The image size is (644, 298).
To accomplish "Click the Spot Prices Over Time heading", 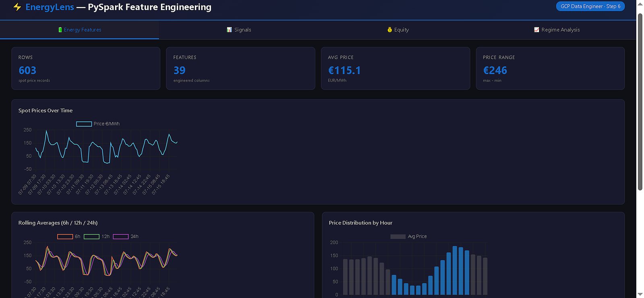I will [x=45, y=111].
